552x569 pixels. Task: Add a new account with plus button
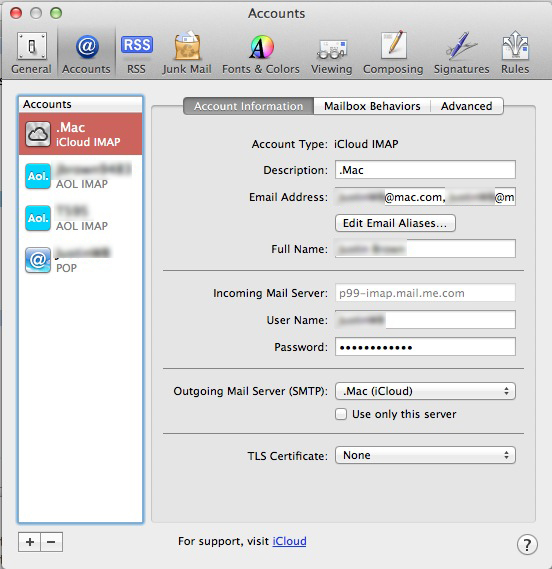pyautogui.click(x=30, y=542)
